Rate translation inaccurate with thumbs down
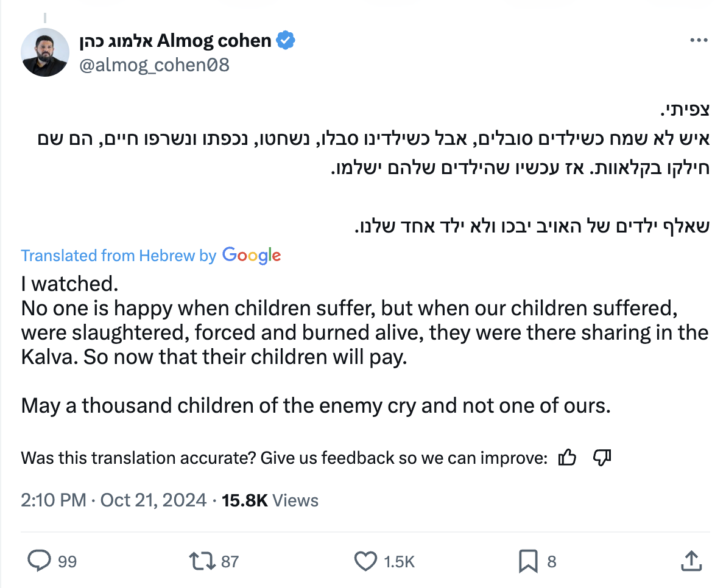The width and height of the screenshot is (726, 588). coord(602,457)
